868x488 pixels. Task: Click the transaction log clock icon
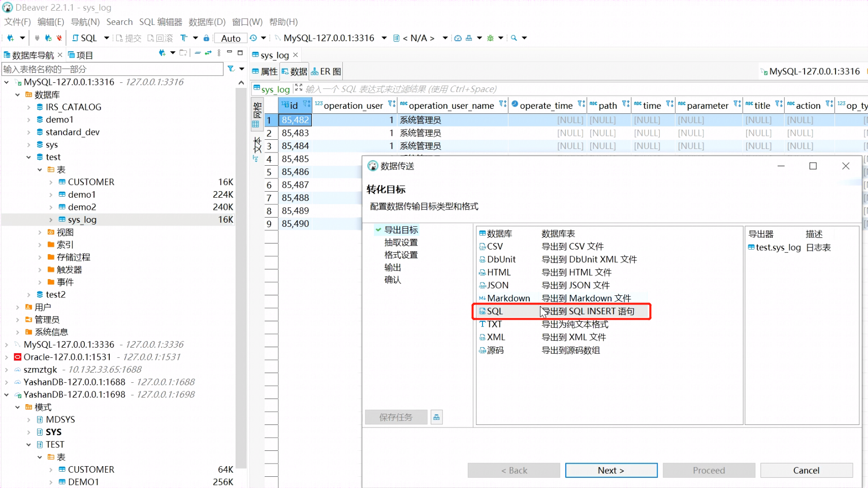coord(253,38)
